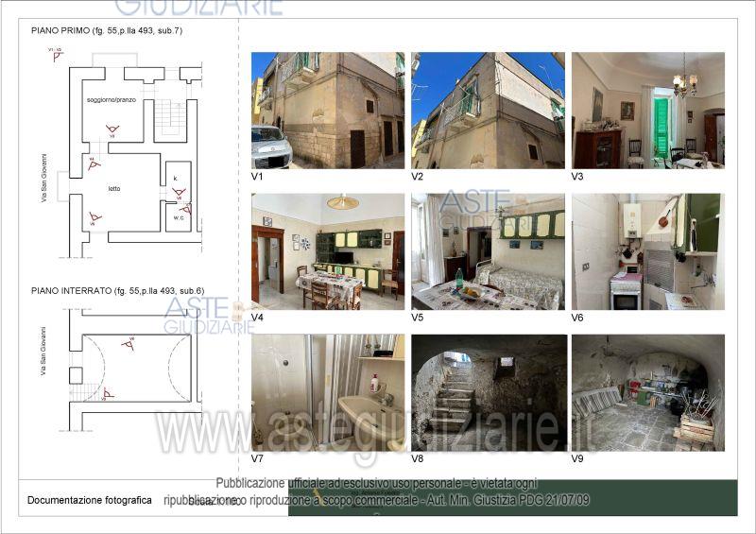Open the V6 kitchen stove photo
This screenshot has width=756, height=534.
(x=647, y=251)
